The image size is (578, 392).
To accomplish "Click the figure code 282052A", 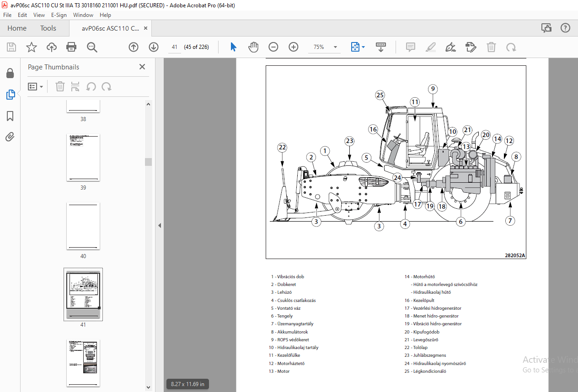I will click(x=515, y=255).
